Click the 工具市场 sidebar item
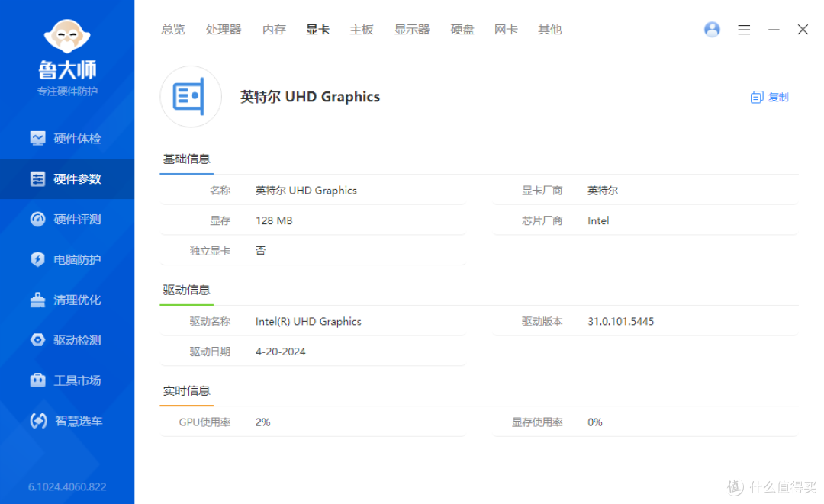The image size is (824, 504). (x=66, y=380)
